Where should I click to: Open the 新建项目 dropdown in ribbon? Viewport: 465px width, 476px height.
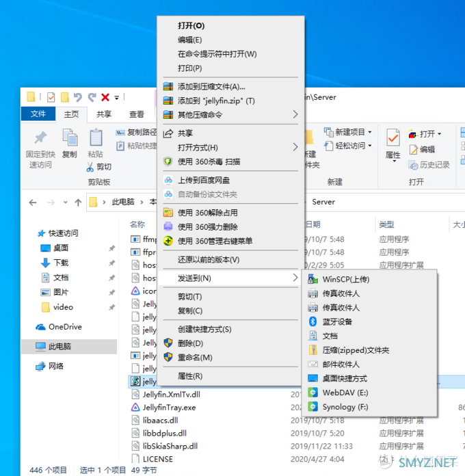(x=370, y=132)
